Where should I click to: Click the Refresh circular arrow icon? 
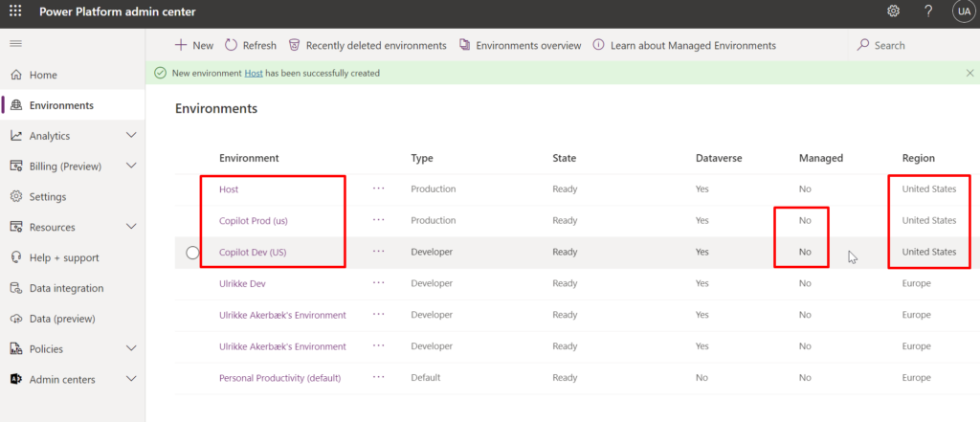pos(231,45)
